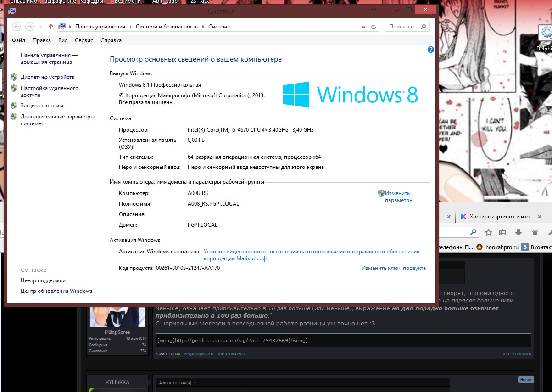Open help via blue question mark icon
The height and width of the screenshot is (392, 552).
[x=430, y=50]
